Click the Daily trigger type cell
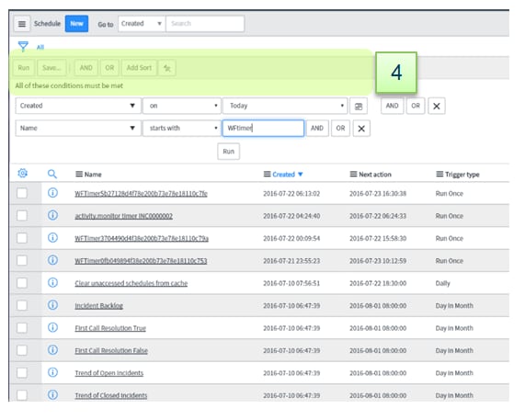Viewport: 525px width, 420px height. [442, 283]
